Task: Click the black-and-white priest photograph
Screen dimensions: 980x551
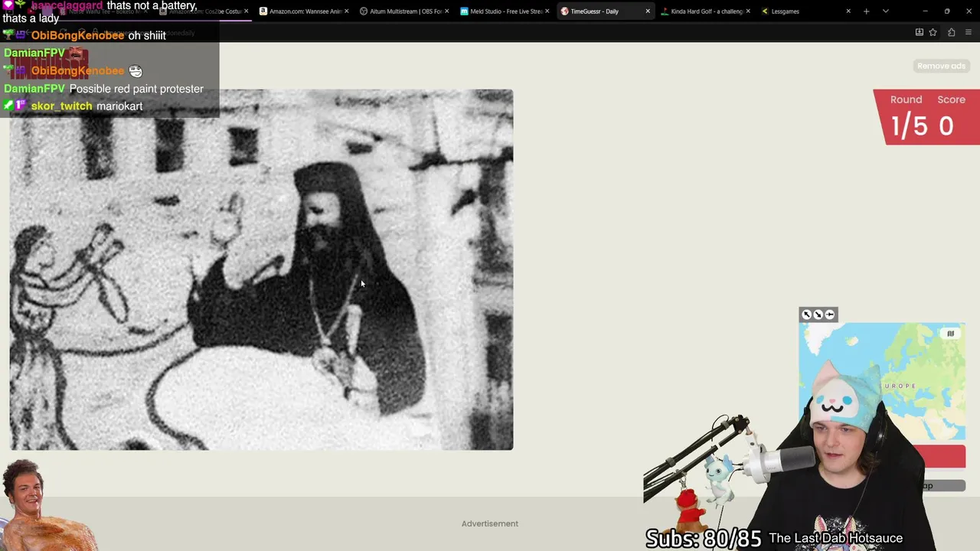Action: (x=261, y=269)
